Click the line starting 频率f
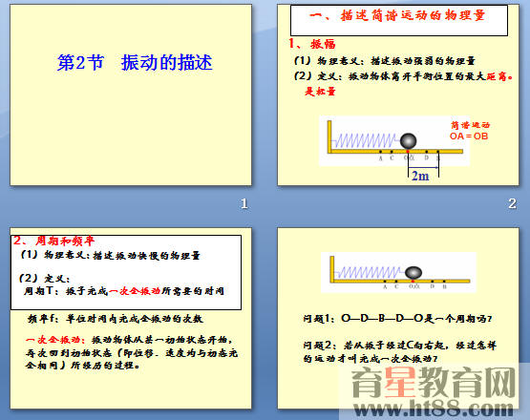Viewport: 530px width, 420px height. 116,319
